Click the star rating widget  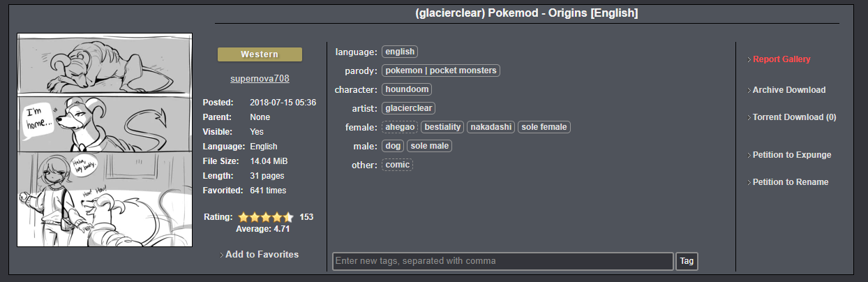coord(266,217)
